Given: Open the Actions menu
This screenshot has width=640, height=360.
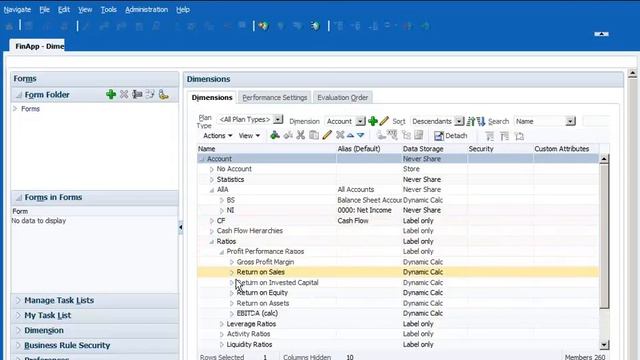Looking at the screenshot, I should click(218, 136).
